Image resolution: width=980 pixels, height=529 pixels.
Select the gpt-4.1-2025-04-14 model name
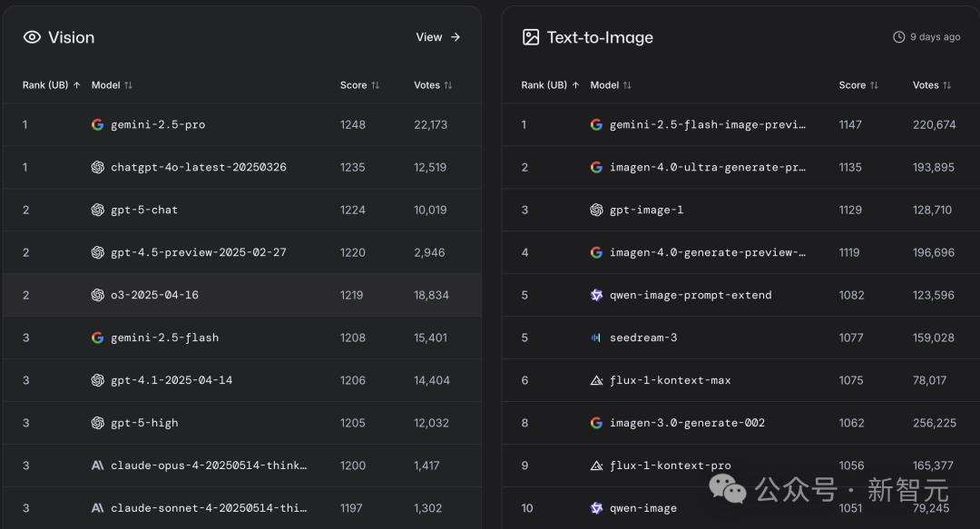pos(171,380)
